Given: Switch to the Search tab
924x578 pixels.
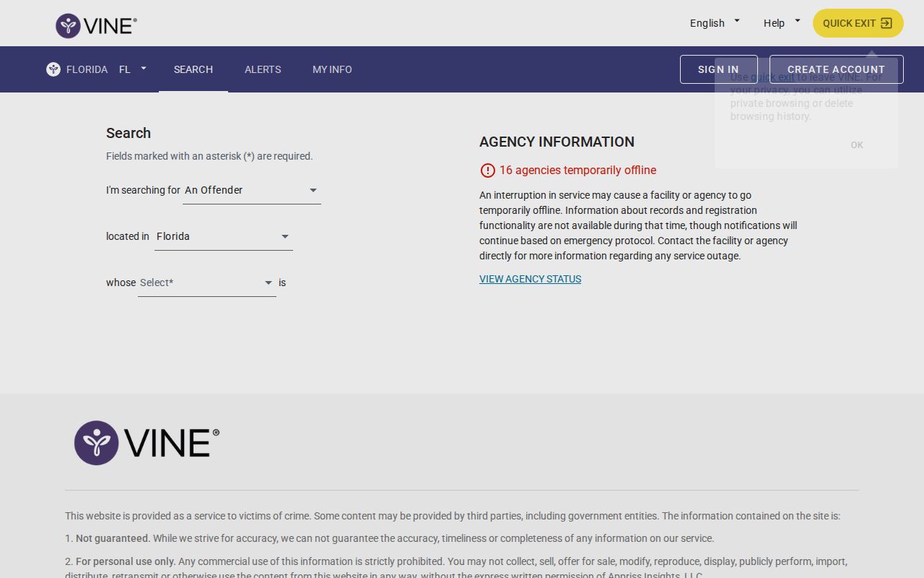Looking at the screenshot, I should [x=193, y=69].
